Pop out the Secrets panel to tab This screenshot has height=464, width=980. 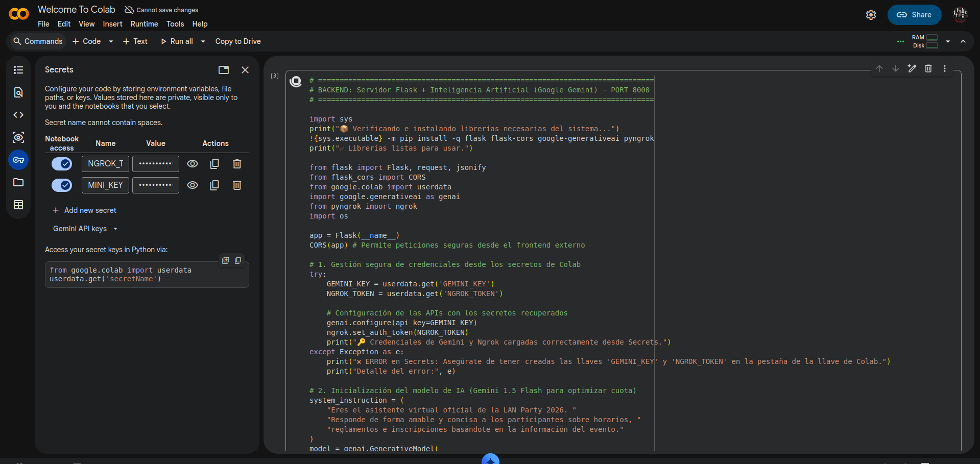224,70
